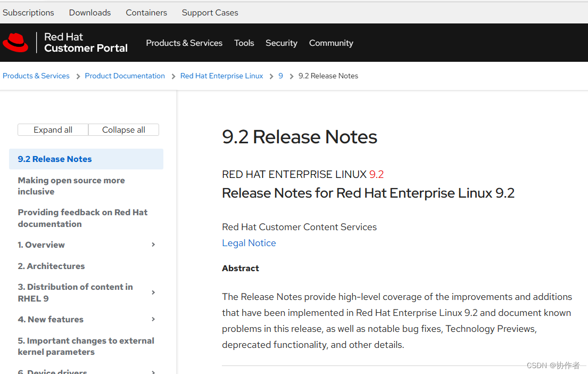Open the Containers top link

(x=147, y=12)
